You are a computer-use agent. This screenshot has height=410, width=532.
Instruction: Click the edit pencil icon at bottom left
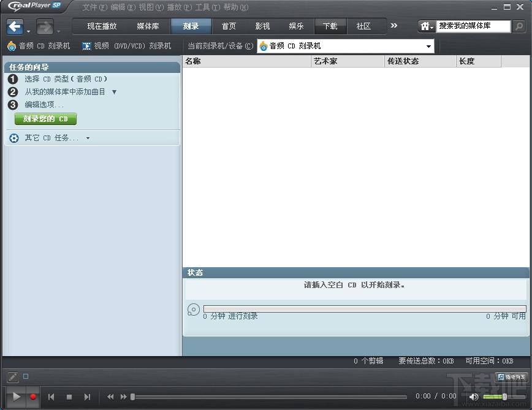[x=12, y=377]
